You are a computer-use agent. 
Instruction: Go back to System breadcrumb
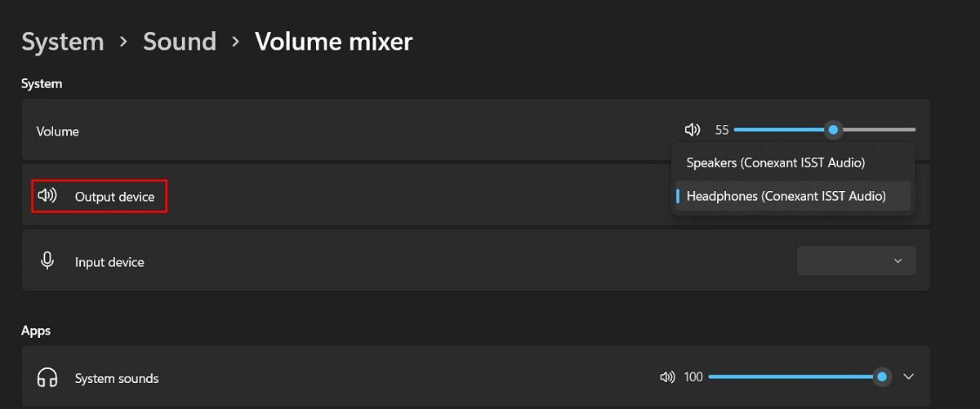click(x=63, y=42)
